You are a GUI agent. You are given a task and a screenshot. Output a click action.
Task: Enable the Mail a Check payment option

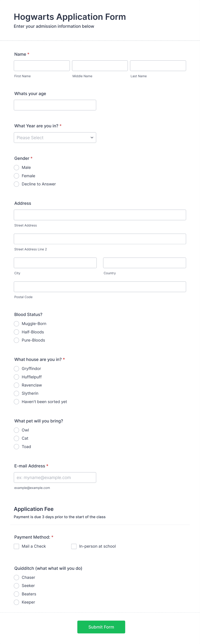(16, 546)
